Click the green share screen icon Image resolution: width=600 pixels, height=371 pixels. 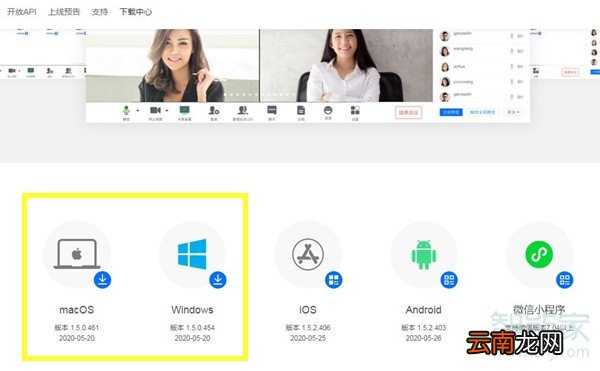[184, 110]
